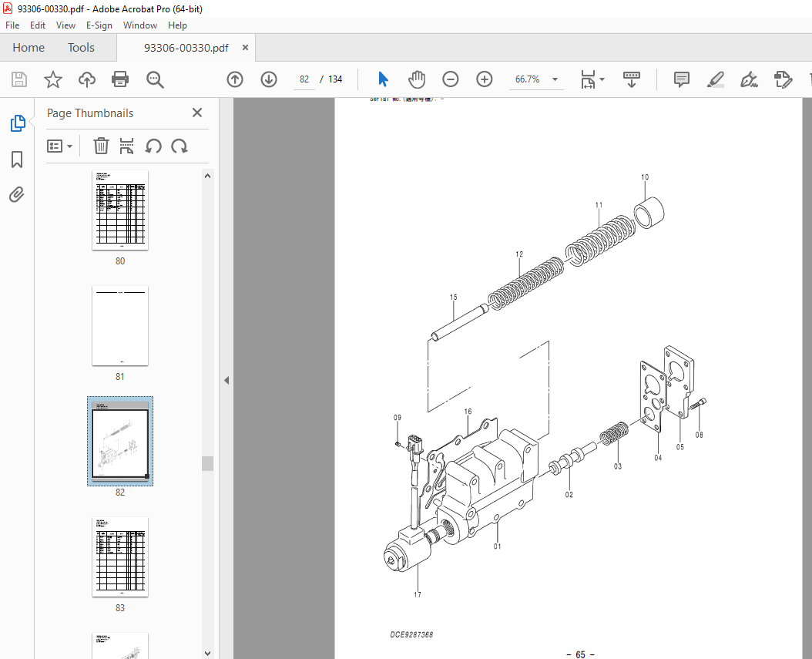Viewport: 812px width, 659px height.
Task: Add a comment sticky note
Action: [x=682, y=79]
